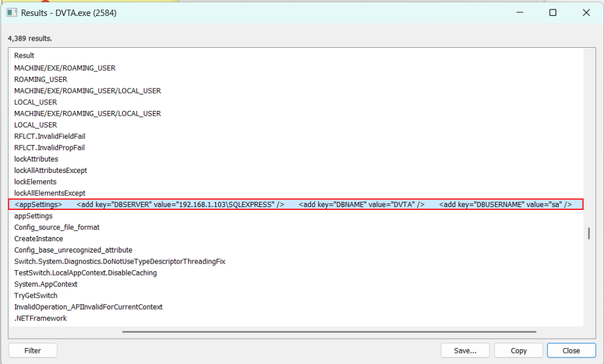Click the application icon in the title bar
This screenshot has height=364, width=604.
[11, 12]
